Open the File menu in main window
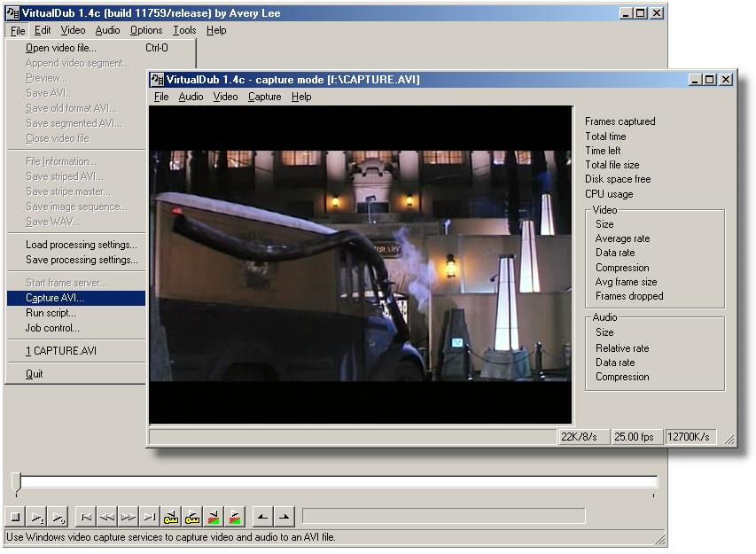The image size is (756, 554). tap(18, 30)
